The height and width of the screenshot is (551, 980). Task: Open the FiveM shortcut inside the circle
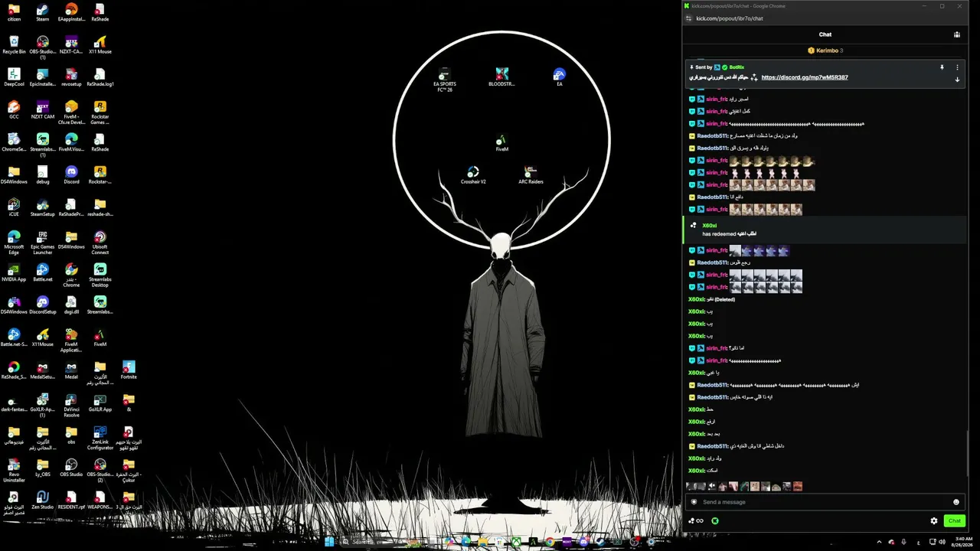coord(501,143)
